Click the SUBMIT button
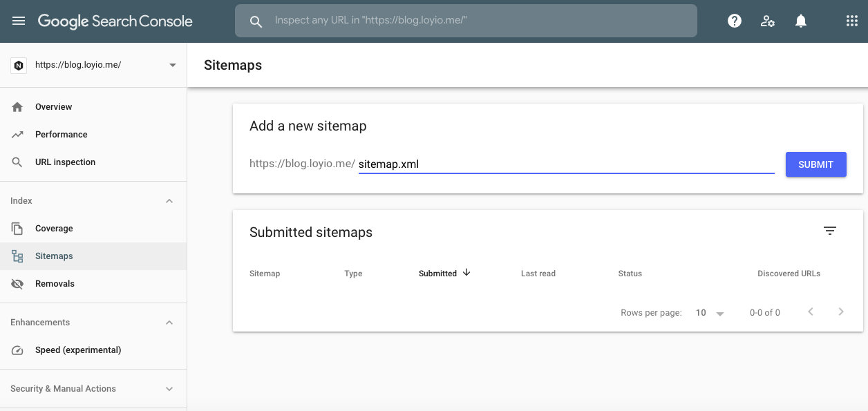The width and height of the screenshot is (868, 411). (x=816, y=164)
